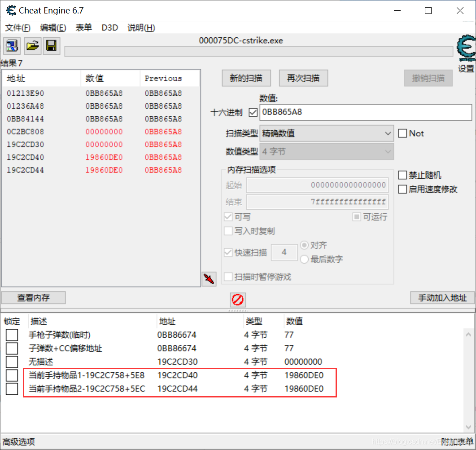Click the 起始 start address field
Image resolution: width=476 pixels, height=450 pixels.
(x=317, y=185)
